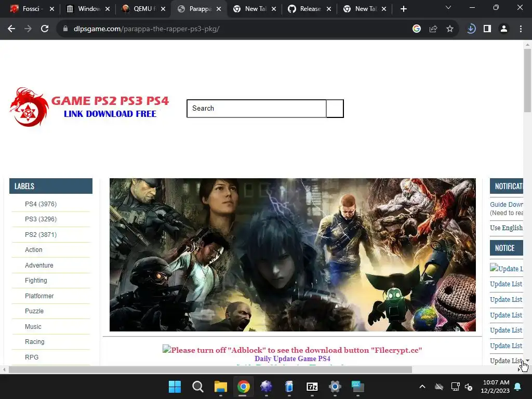View site security lock info

(x=65, y=29)
